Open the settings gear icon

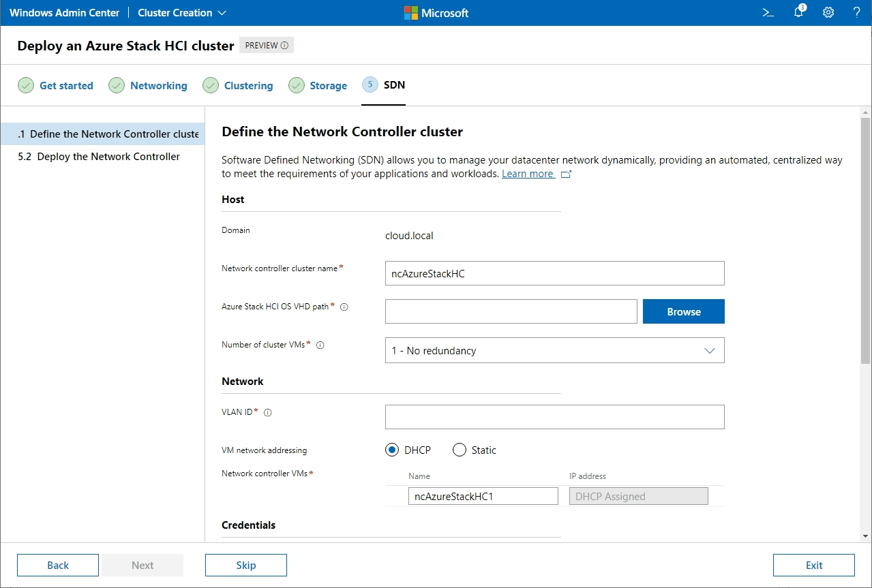pos(828,13)
